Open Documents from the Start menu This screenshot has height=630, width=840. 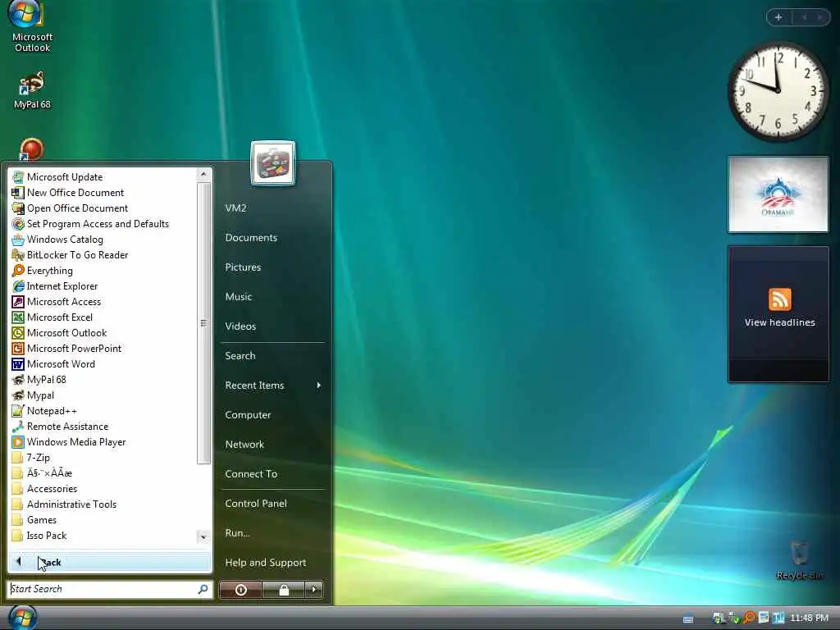point(251,237)
